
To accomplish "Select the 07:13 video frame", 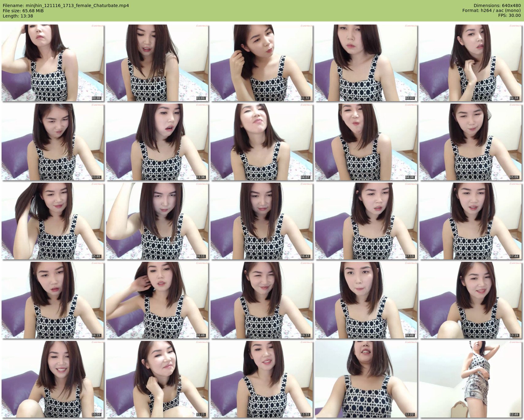I will tap(366, 221).
